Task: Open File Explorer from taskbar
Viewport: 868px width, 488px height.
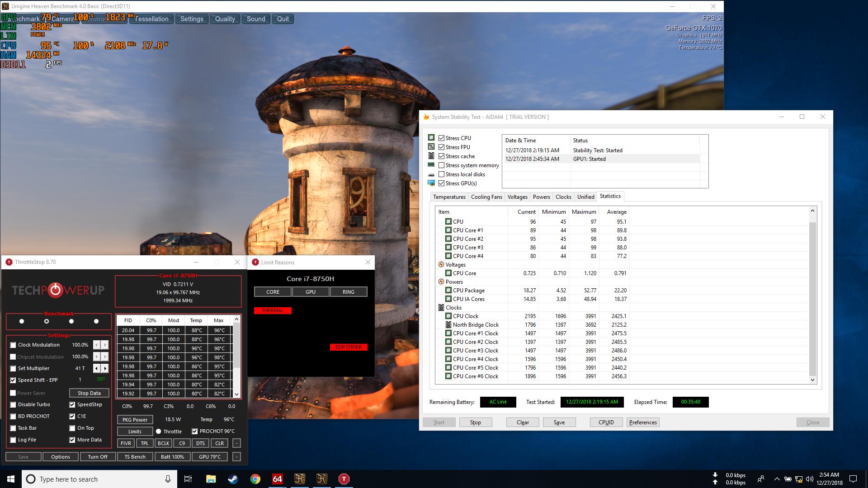Action: pyautogui.click(x=211, y=479)
